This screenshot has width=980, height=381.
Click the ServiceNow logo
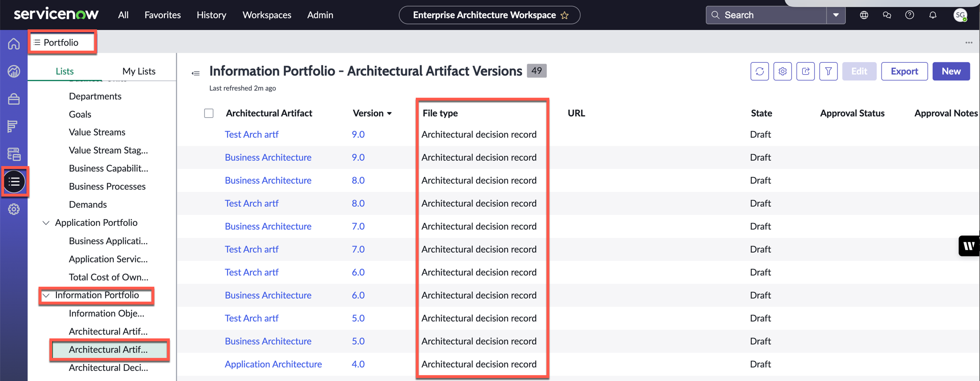[56, 14]
